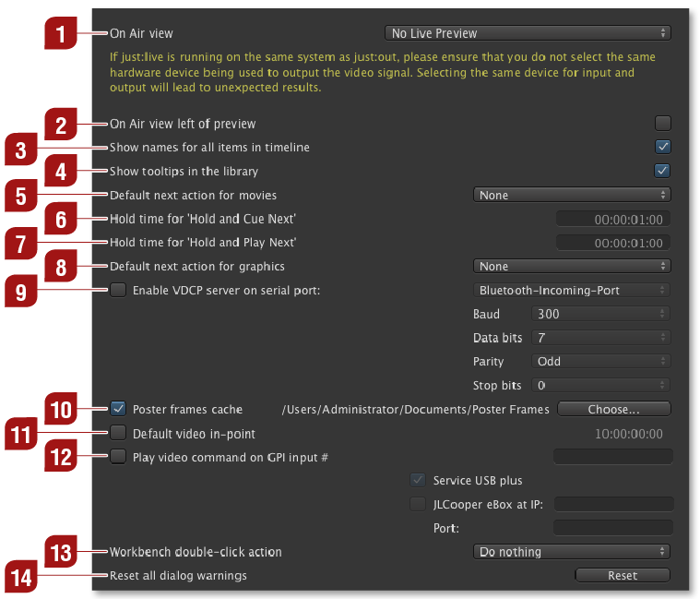
Task: Open the Parity dropdown showing Odd
Action: [601, 362]
